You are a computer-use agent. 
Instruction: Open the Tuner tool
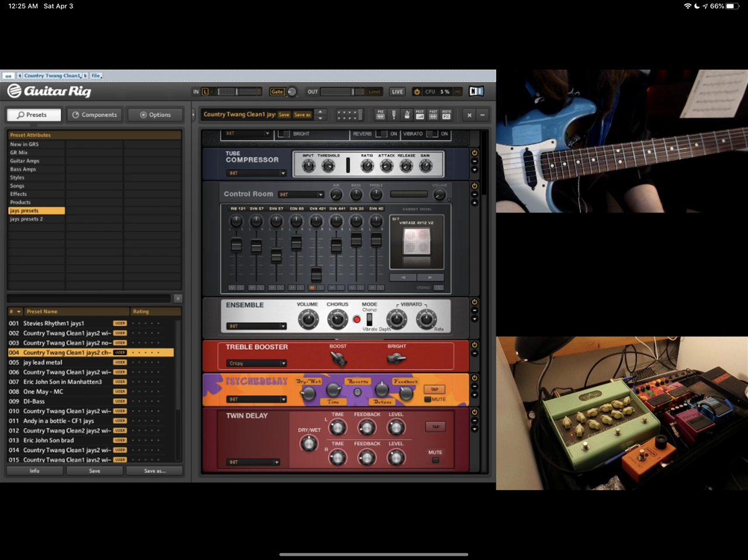coord(393,115)
